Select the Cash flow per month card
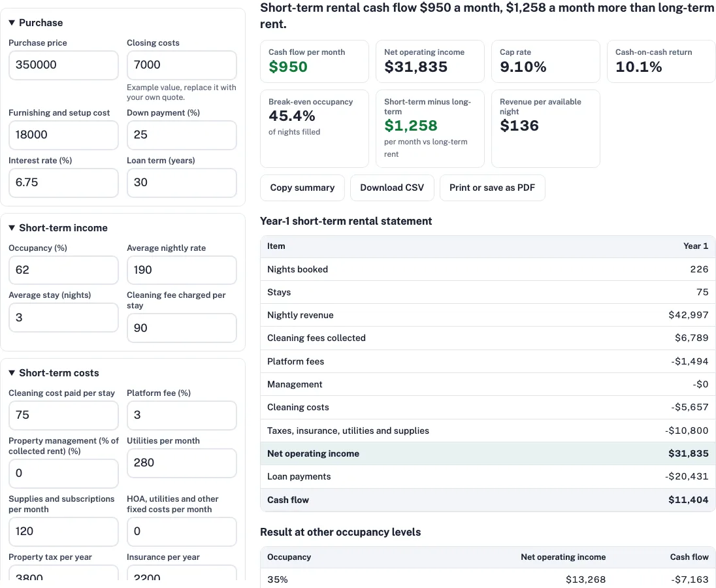This screenshot has width=716, height=588. 314,61
